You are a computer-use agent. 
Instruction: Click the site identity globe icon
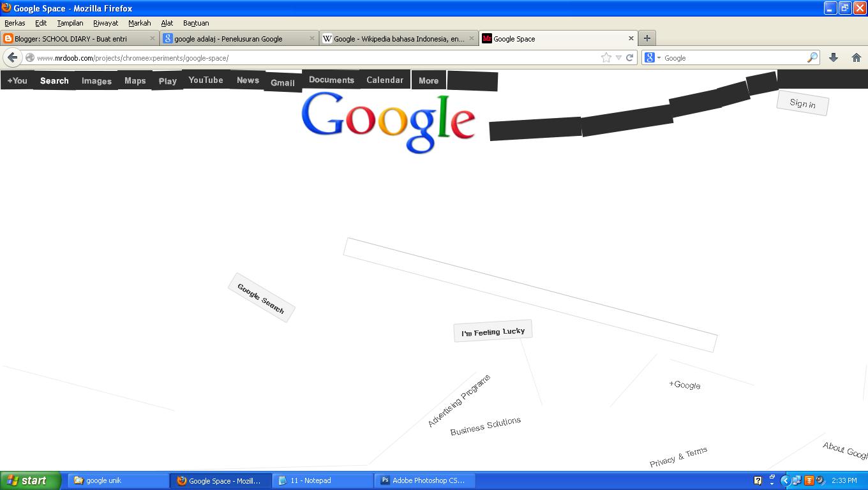[x=29, y=57]
